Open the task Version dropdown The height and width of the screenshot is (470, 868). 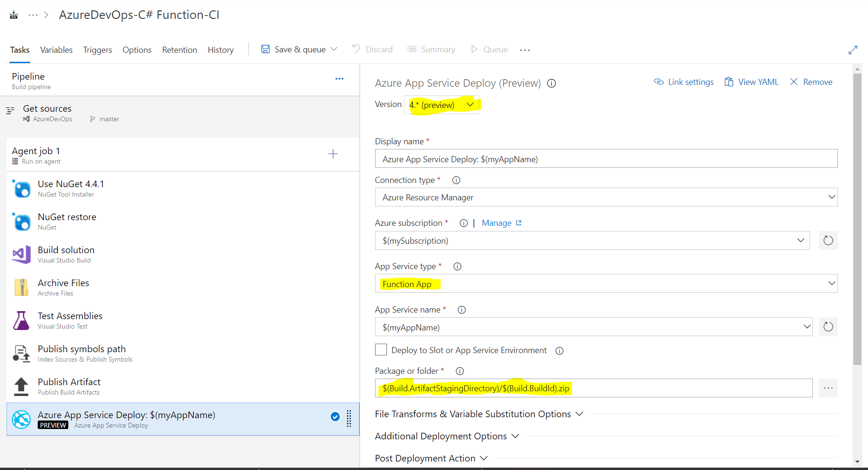tap(469, 104)
